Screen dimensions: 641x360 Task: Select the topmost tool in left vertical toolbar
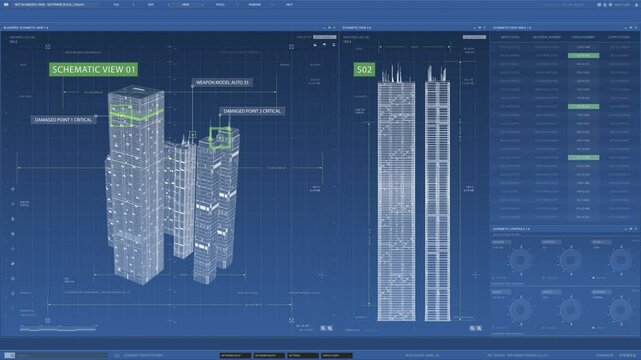click(13, 189)
